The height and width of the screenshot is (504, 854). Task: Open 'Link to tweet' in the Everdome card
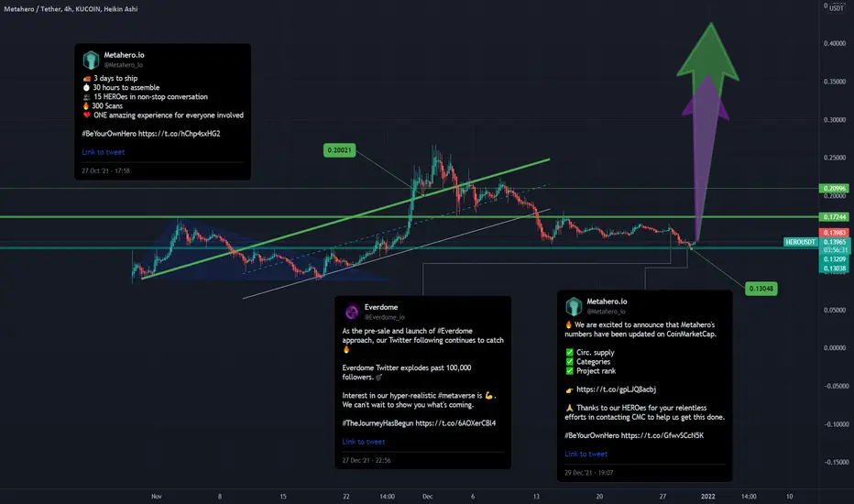pyautogui.click(x=363, y=442)
